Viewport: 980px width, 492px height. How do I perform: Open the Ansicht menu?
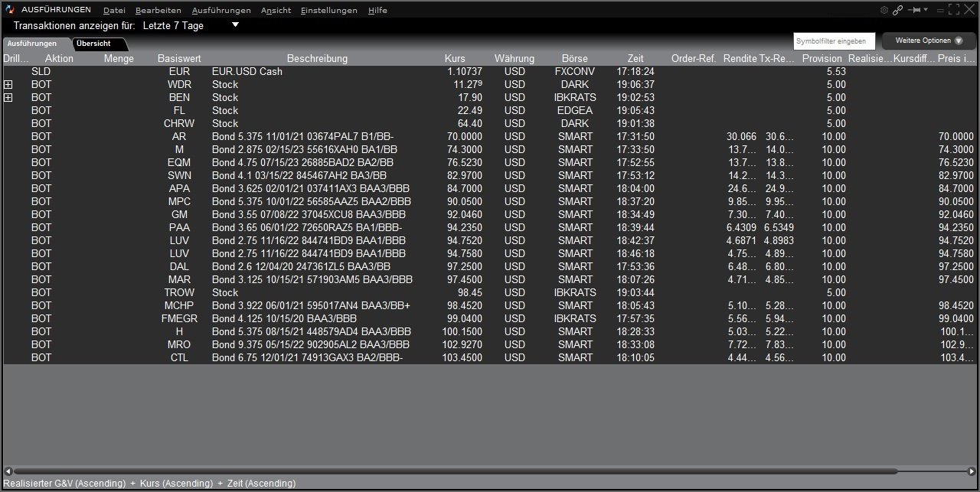pyautogui.click(x=276, y=11)
